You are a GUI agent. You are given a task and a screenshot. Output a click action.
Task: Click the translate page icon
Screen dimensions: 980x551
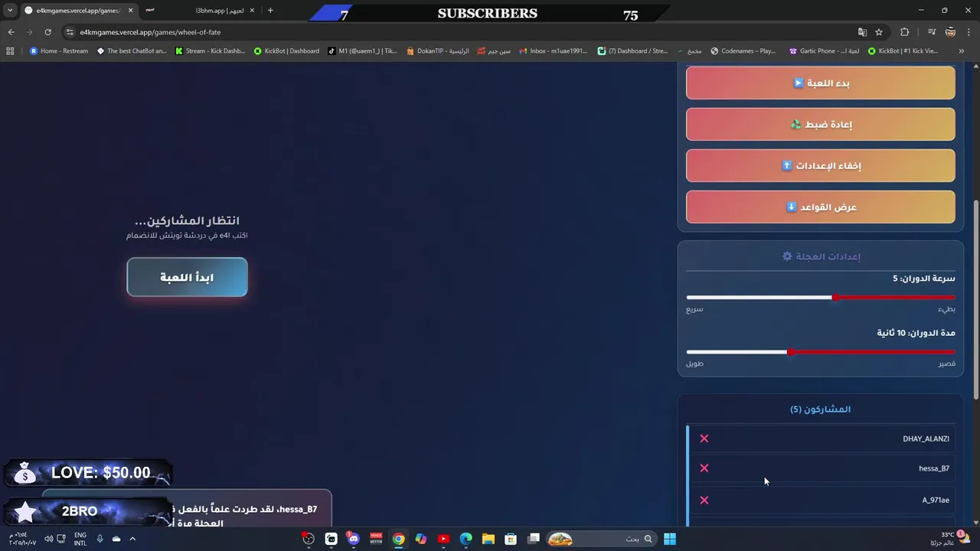click(862, 32)
